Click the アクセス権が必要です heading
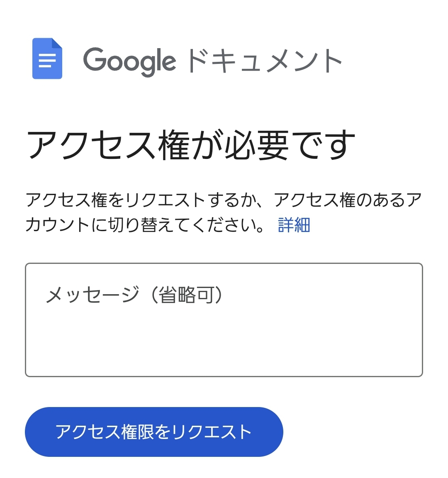Screen dimensions: 448x478 pos(191,145)
